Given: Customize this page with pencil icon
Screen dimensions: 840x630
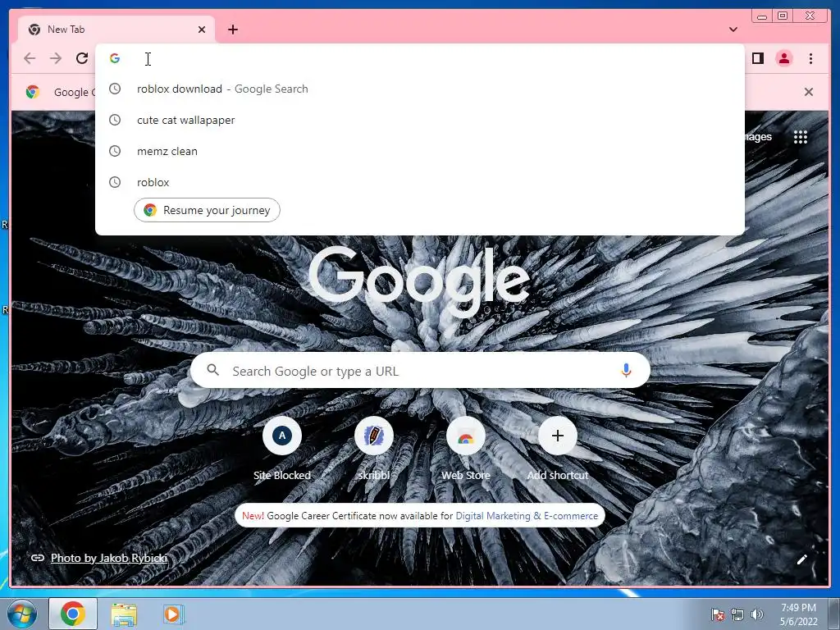Looking at the screenshot, I should tap(801, 559).
